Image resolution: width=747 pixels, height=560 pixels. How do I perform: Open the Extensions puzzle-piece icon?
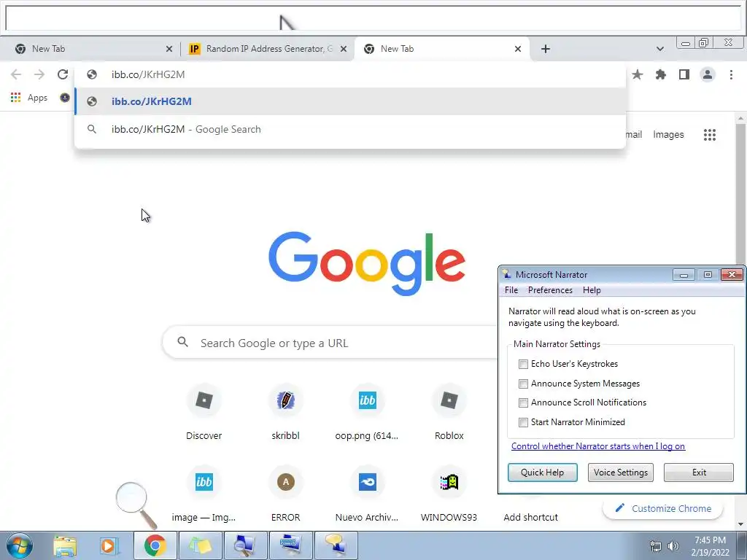point(661,74)
